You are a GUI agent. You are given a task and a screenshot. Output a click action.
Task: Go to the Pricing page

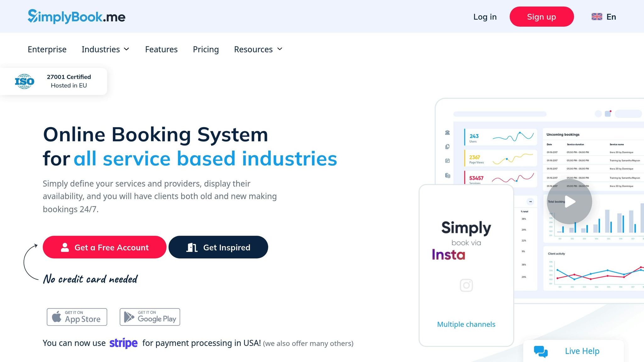tap(206, 49)
